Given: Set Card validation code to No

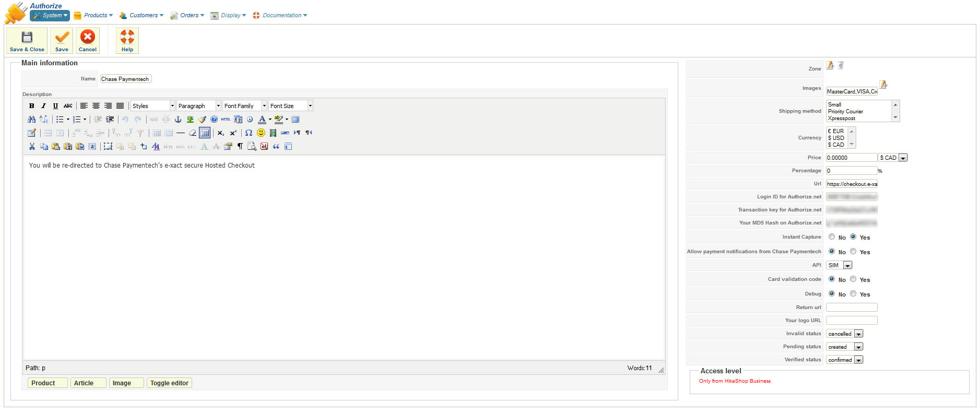Looking at the screenshot, I should coord(832,279).
